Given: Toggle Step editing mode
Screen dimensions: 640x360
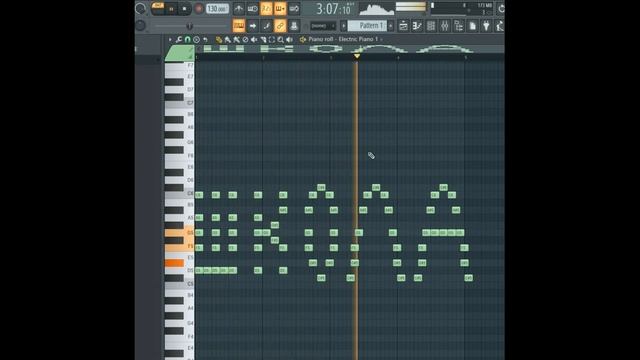Looking at the screenshot, I should pos(267,26).
